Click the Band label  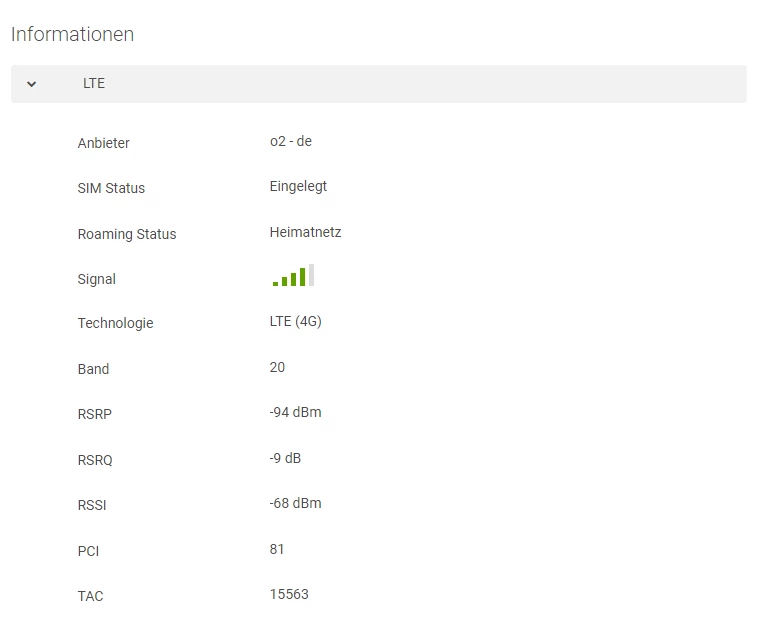point(93,369)
